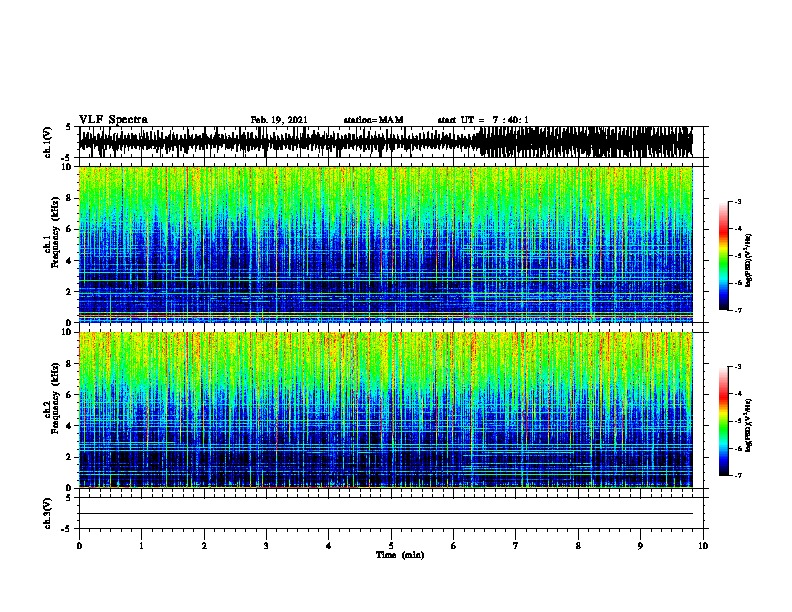Screen dimensions: 792x612
Task: Click the flat ch.3 voltage trace line
Action: pos(386,514)
